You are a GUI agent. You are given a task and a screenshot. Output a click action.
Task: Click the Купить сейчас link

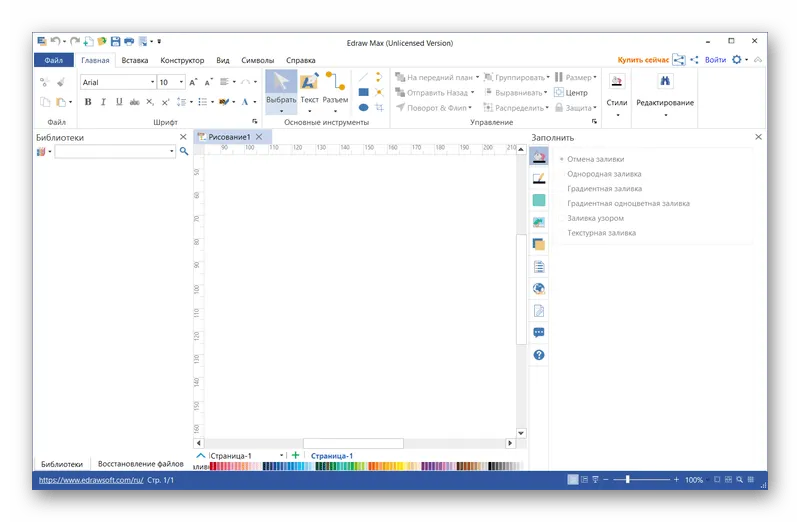[643, 60]
